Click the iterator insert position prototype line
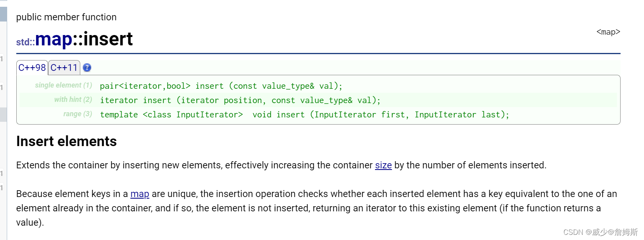 coord(240,100)
